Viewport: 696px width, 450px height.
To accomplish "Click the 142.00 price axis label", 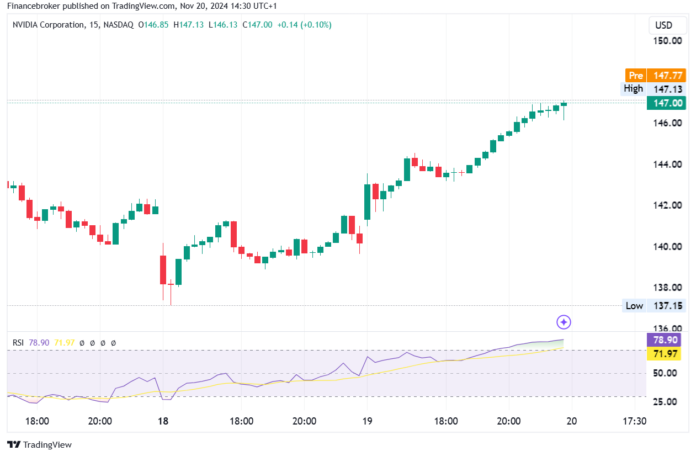I will (x=667, y=205).
